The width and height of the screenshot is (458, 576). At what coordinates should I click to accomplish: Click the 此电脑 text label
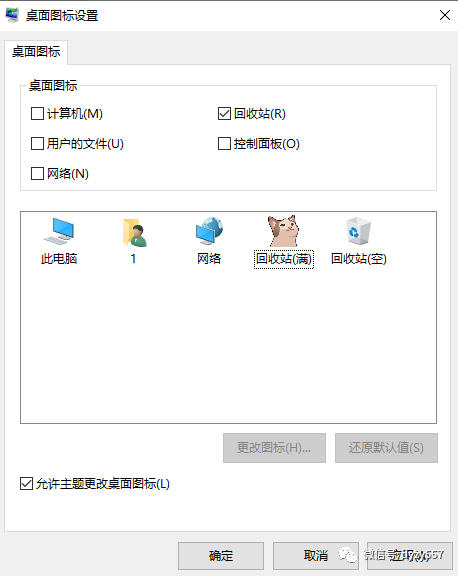point(59,259)
